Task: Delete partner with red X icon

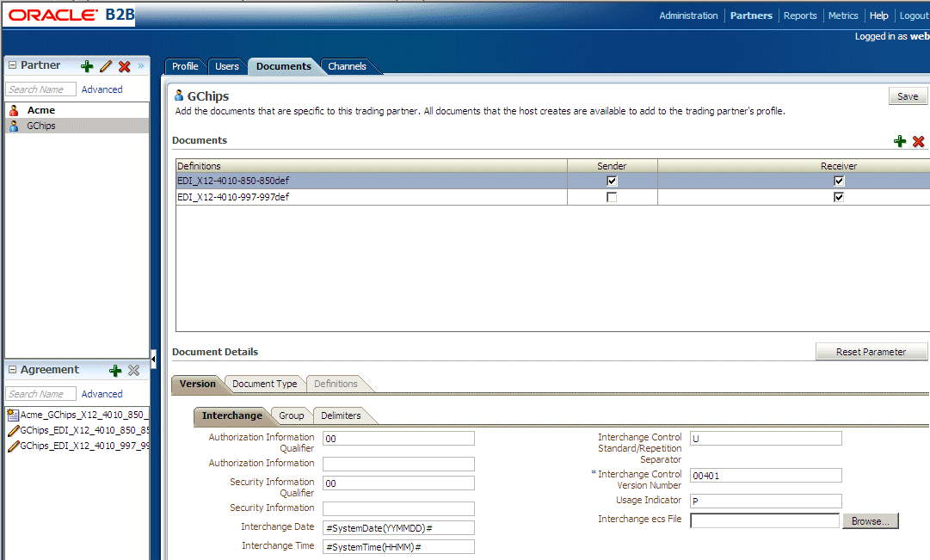Action: pos(124,66)
